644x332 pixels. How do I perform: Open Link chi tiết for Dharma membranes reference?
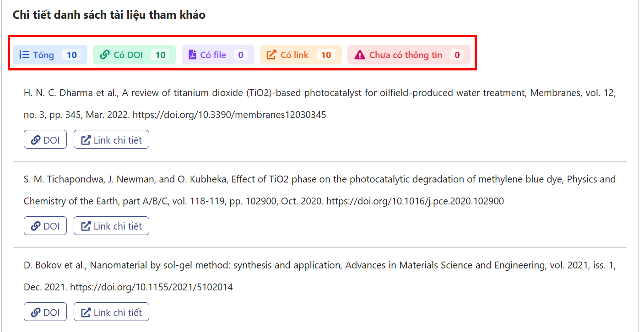(x=111, y=140)
